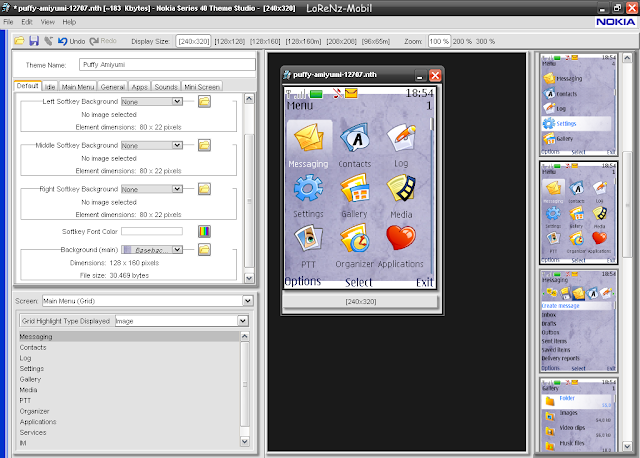640x458 pixels.
Task: Expand the Left Softkey Background dropdown
Action: tap(177, 101)
